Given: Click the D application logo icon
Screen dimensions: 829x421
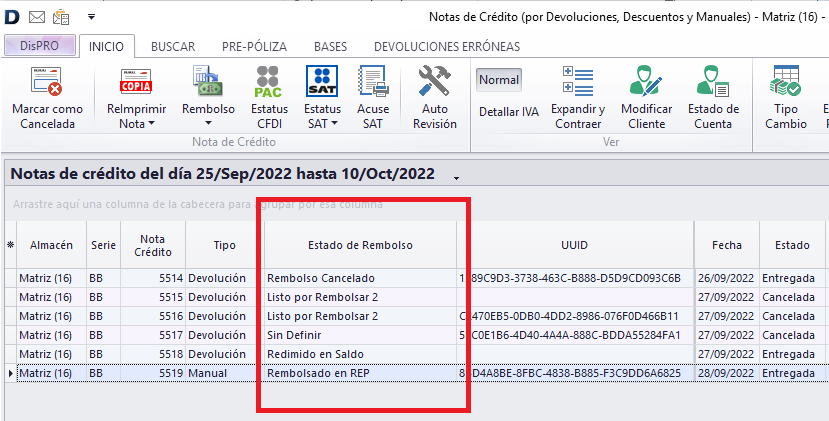Looking at the screenshot, I should 12,17.
